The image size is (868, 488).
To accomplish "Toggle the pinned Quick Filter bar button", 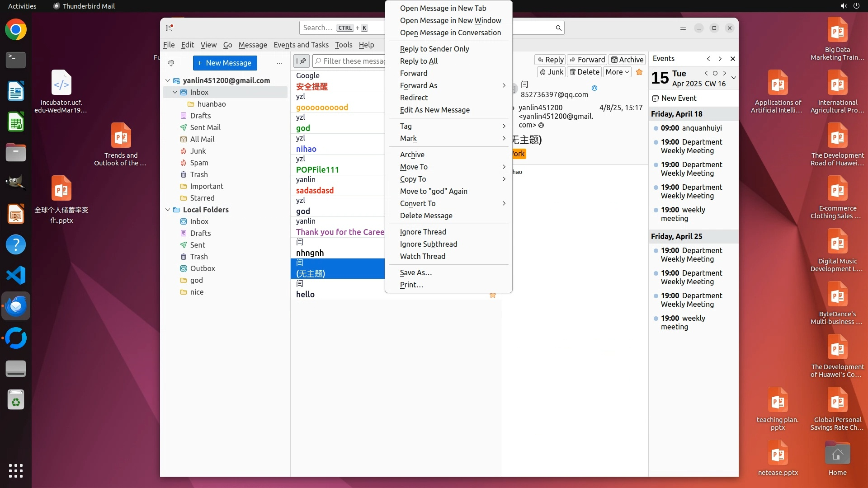I will pos(302,61).
